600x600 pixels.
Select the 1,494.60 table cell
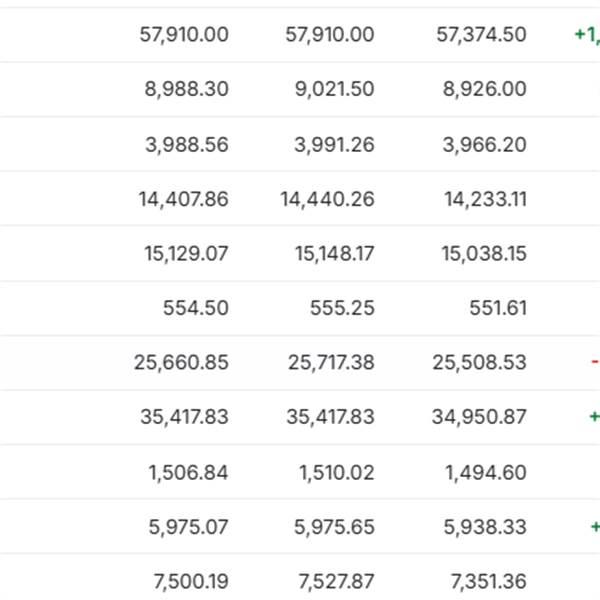(486, 472)
